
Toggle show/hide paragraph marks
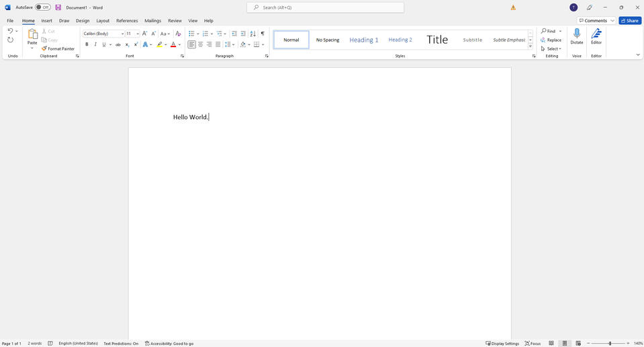coord(263,34)
